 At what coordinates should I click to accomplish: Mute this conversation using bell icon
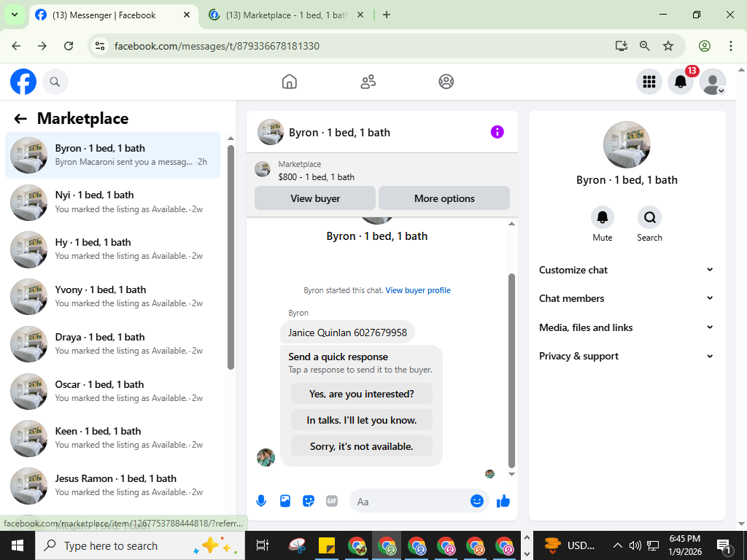602,217
